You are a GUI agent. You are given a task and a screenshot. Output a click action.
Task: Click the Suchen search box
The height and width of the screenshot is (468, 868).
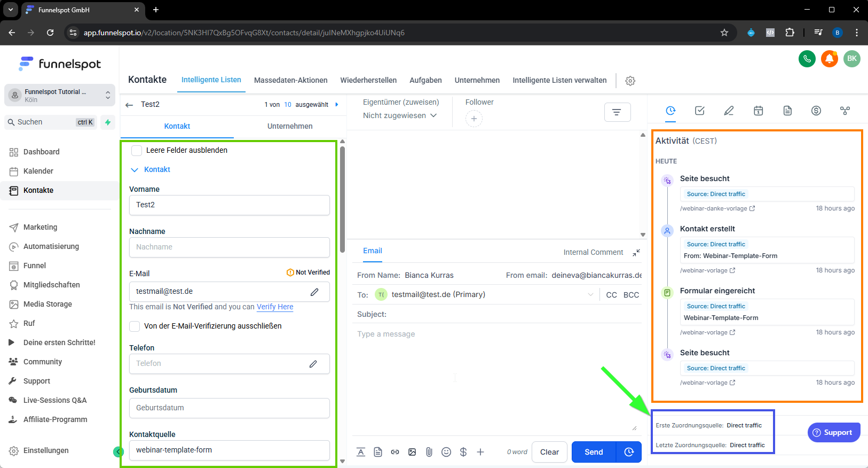click(51, 122)
